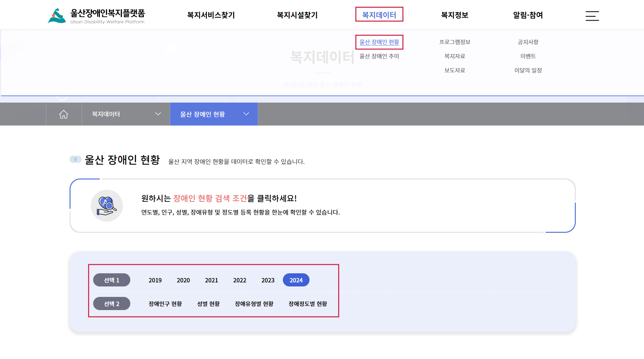Image resolution: width=644 pixels, height=359 pixels.
Task: Open the 복지시설찾기 menu
Action: pos(297,15)
